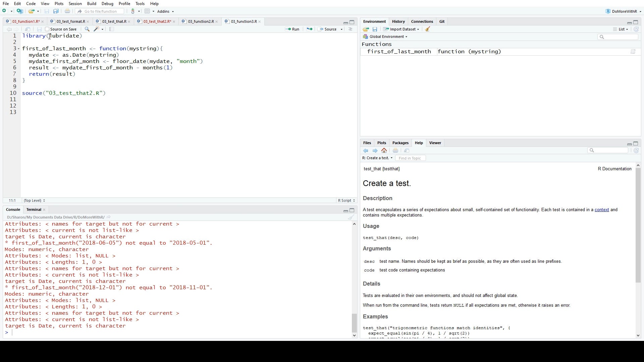This screenshot has height=362, width=644.
Task: Click the re-run previous code region icon
Action: (x=309, y=29)
